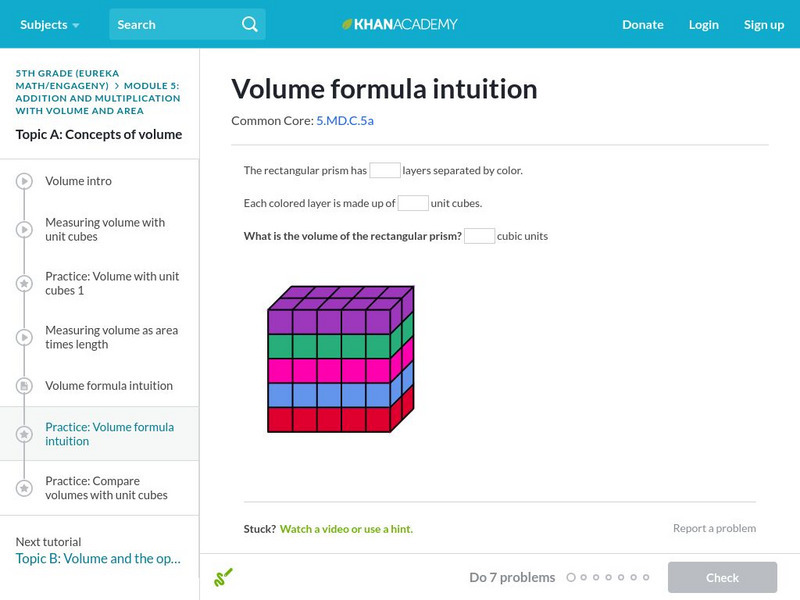Open the Report a problem link
The image size is (800, 600).
tap(714, 528)
